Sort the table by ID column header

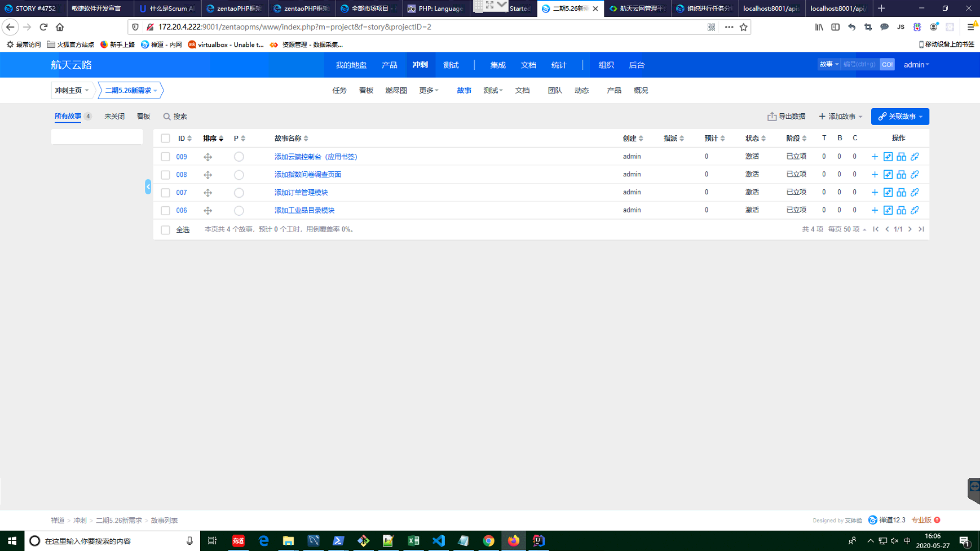[x=185, y=139]
